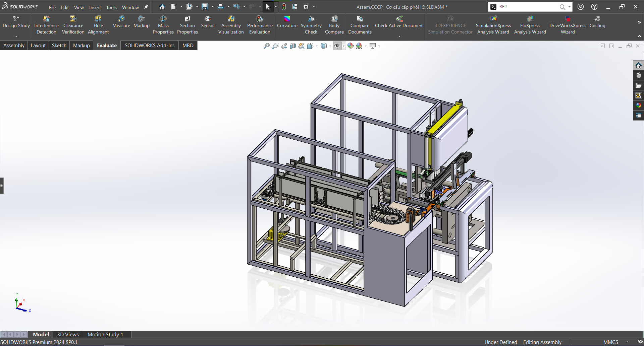Run Performance Evaluation
Viewport: 644px width, 346px height.
click(x=260, y=25)
